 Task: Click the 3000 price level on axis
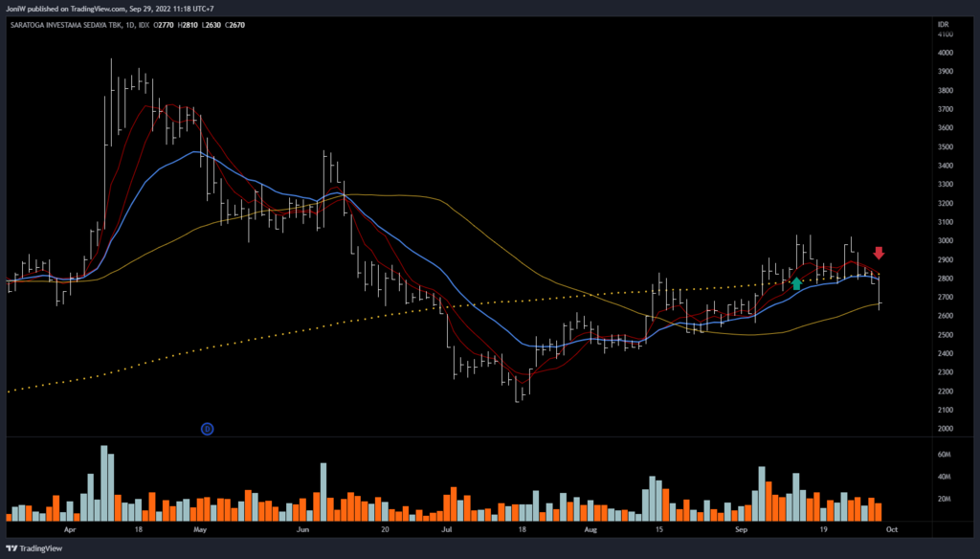pyautogui.click(x=946, y=241)
